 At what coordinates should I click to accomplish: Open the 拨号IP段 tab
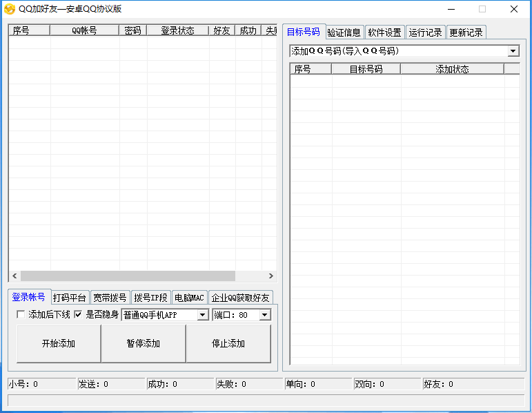click(x=151, y=298)
